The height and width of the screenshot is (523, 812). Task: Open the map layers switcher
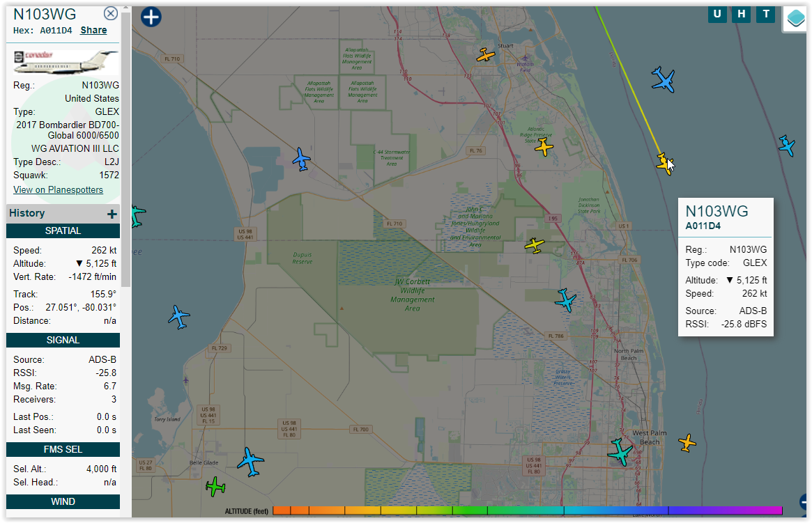coord(795,18)
